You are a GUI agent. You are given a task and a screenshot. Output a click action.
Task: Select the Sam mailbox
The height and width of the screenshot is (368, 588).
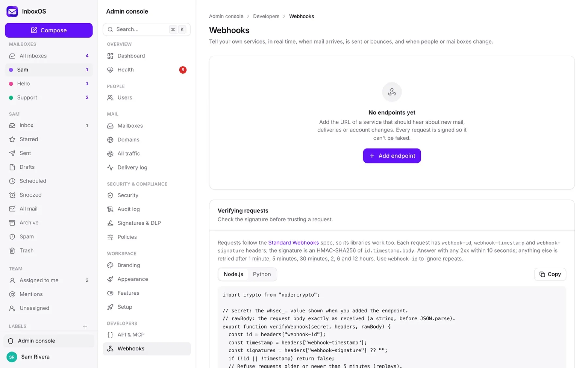point(49,70)
